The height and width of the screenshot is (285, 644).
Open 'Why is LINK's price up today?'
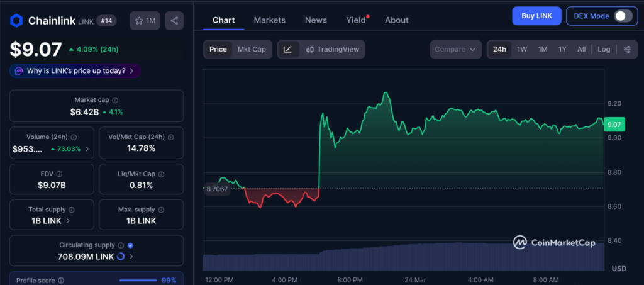75,71
